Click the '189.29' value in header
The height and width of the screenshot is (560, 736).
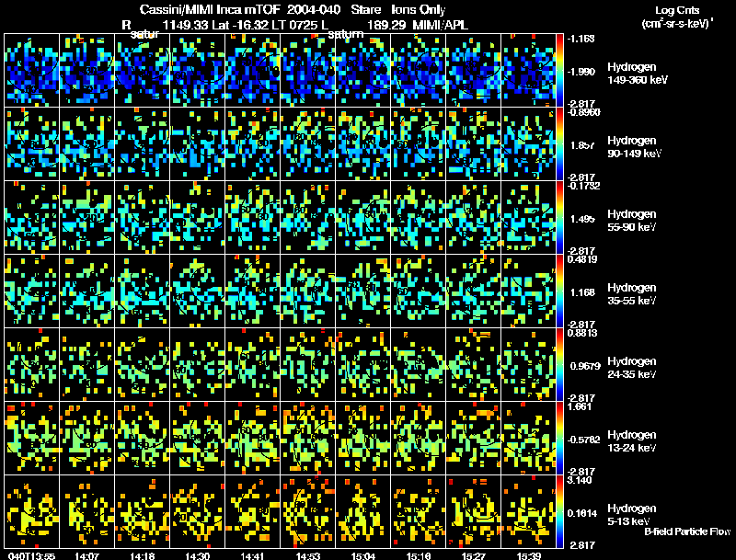point(385,25)
